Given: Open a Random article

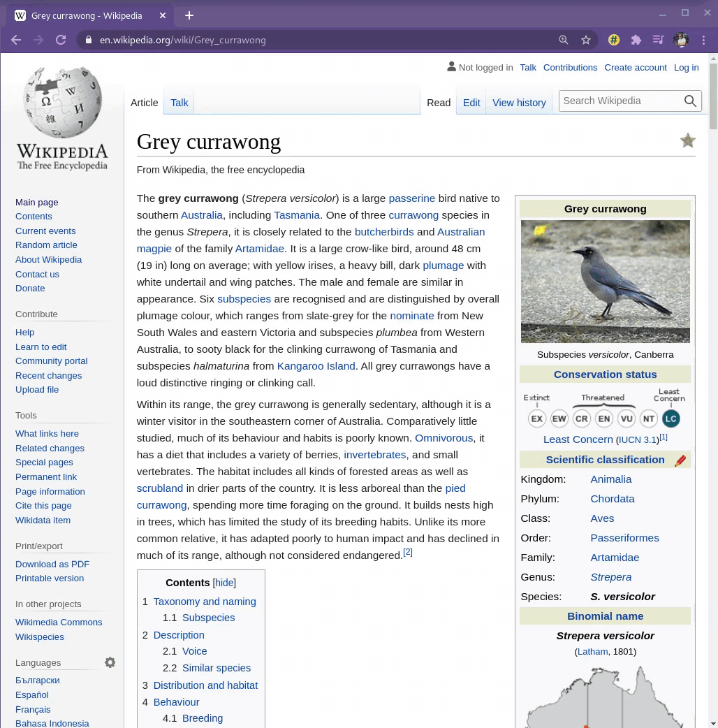Looking at the screenshot, I should (46, 245).
